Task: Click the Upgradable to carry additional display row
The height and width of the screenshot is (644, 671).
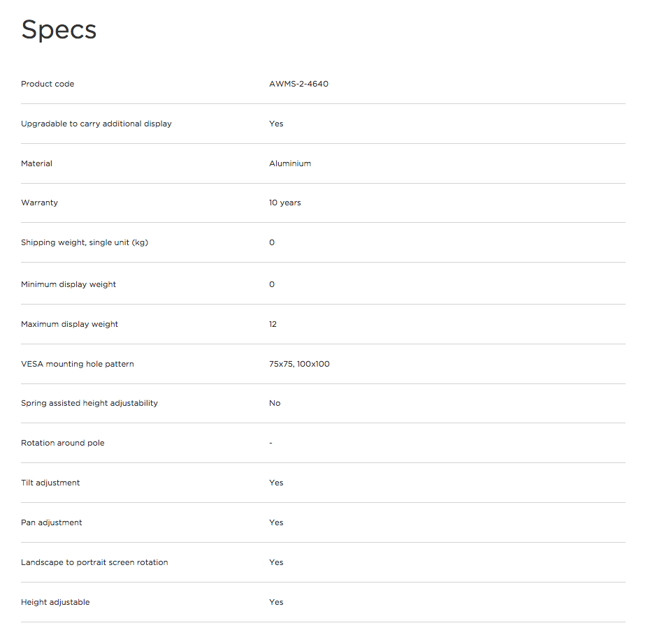Action: (x=323, y=124)
